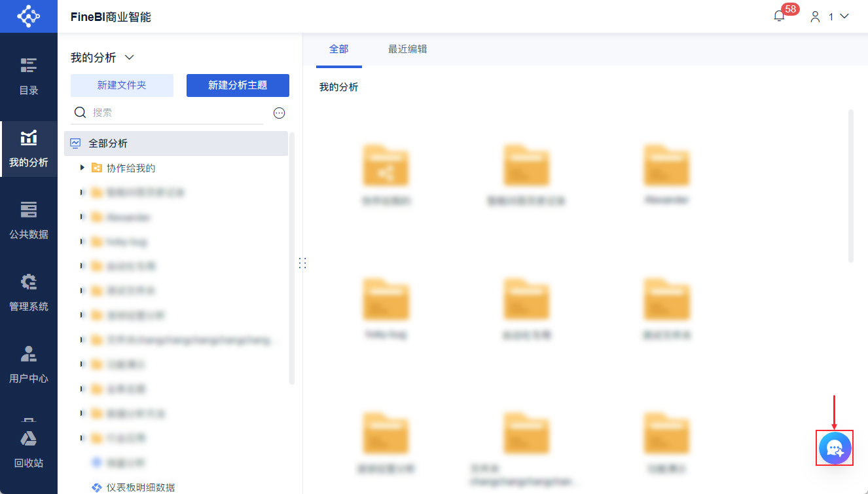The width and height of the screenshot is (868, 494).
Task: Open the notification bell with 58 badge
Action: click(779, 16)
